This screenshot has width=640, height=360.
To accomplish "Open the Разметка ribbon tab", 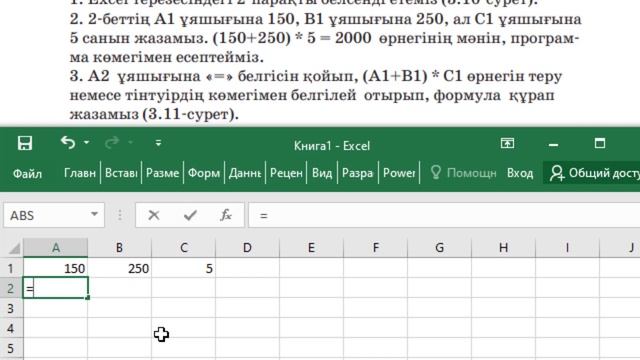I will [x=162, y=173].
